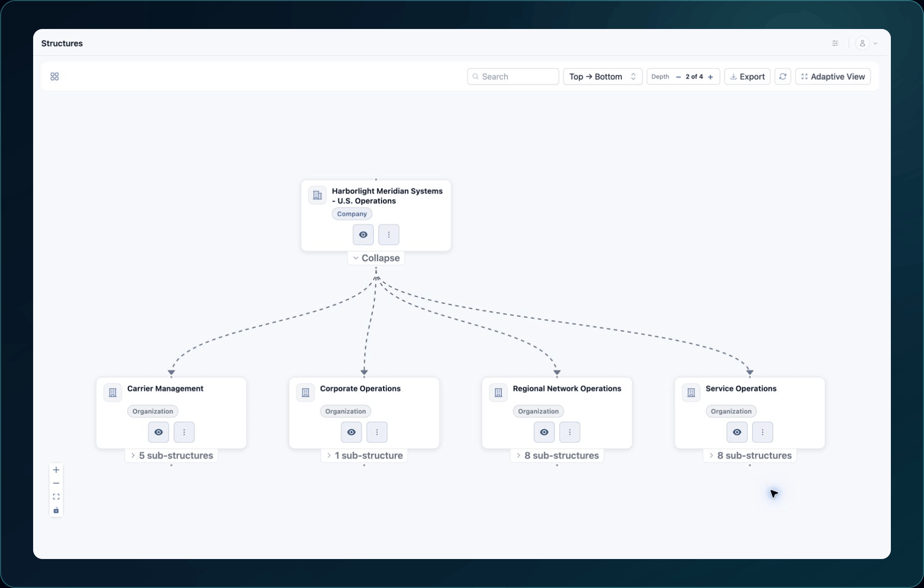View the Regional Network Operations node
This screenshot has height=588, width=924.
point(544,432)
